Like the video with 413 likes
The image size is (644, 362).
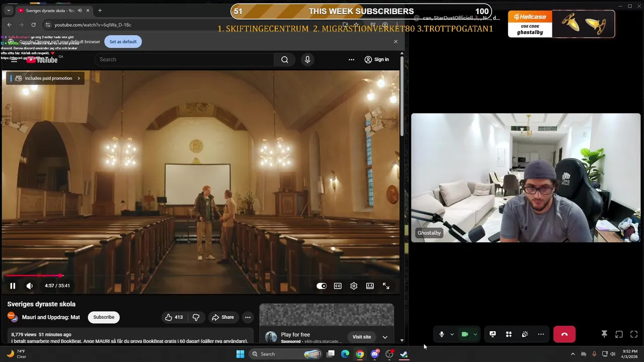[174, 317]
